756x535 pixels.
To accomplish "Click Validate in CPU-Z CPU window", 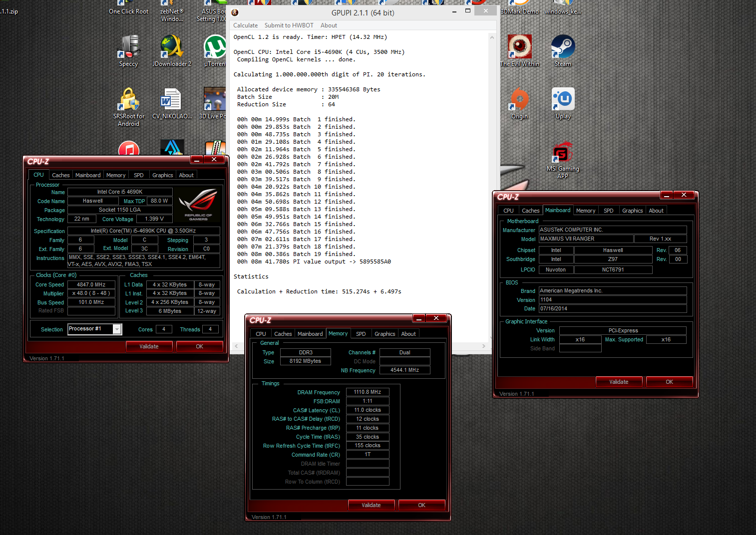I will pos(149,346).
